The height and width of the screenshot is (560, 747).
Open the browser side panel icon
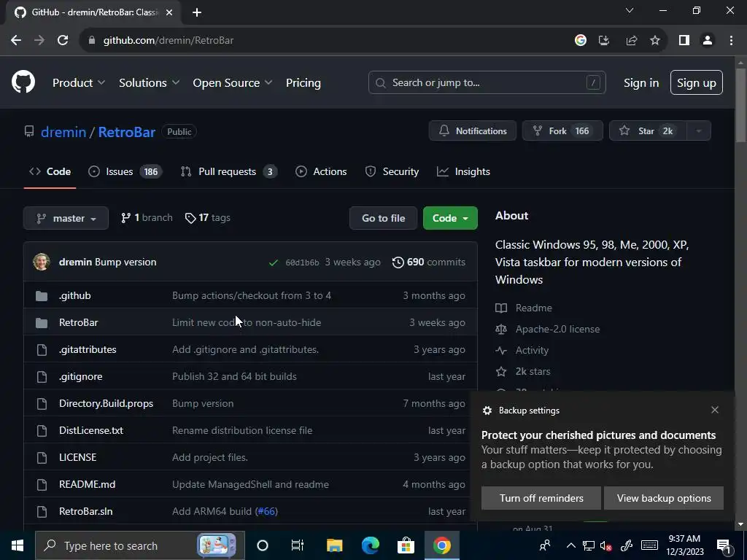point(684,41)
